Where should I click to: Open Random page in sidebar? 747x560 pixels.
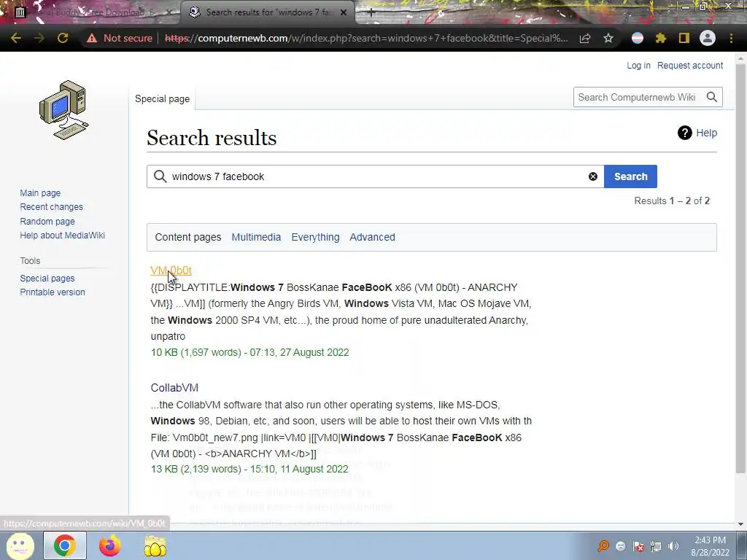(x=47, y=221)
